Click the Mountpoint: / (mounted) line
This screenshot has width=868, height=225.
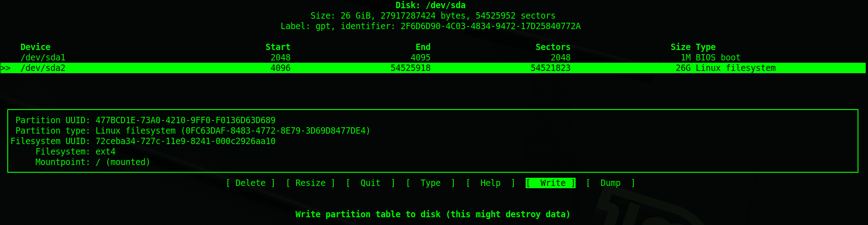point(93,162)
